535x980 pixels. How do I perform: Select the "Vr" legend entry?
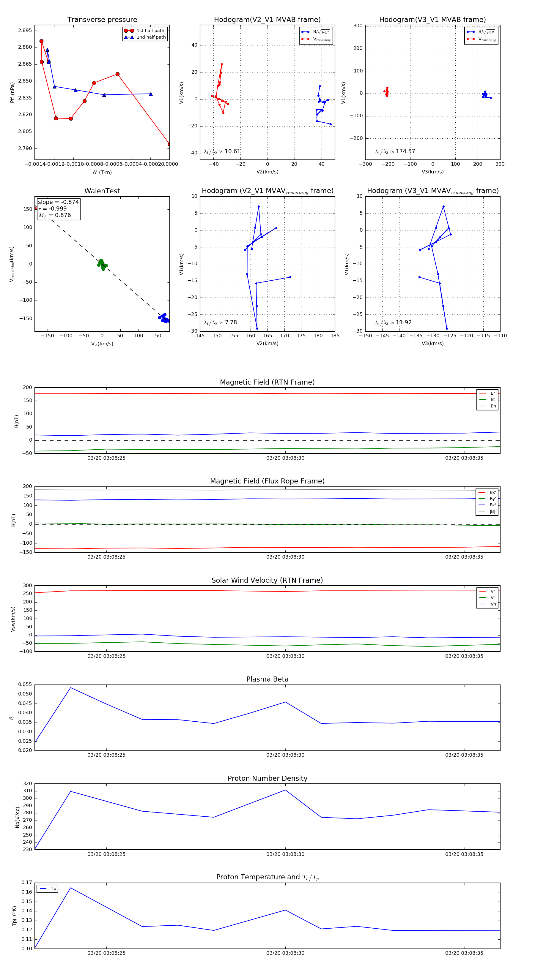pyautogui.click(x=487, y=592)
